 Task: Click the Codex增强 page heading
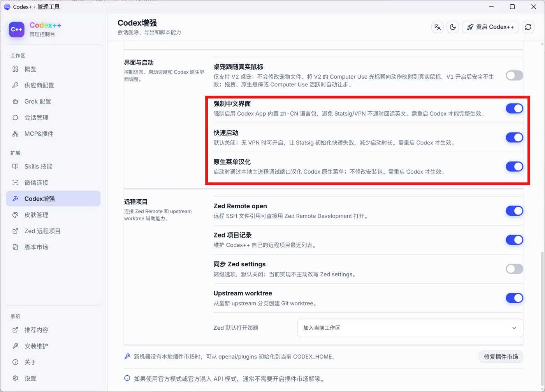coord(137,23)
